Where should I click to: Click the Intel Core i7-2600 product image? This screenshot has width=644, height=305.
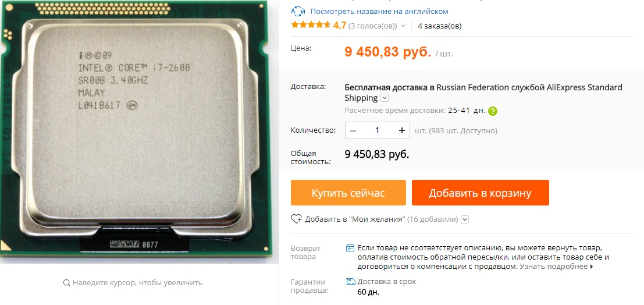click(139, 132)
